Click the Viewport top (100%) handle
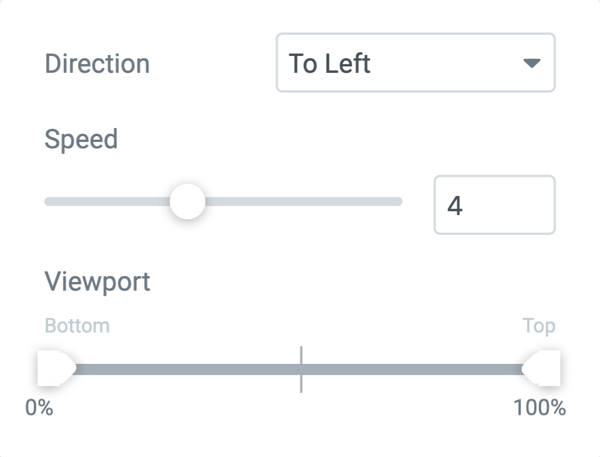The width and height of the screenshot is (600, 457). tap(545, 369)
